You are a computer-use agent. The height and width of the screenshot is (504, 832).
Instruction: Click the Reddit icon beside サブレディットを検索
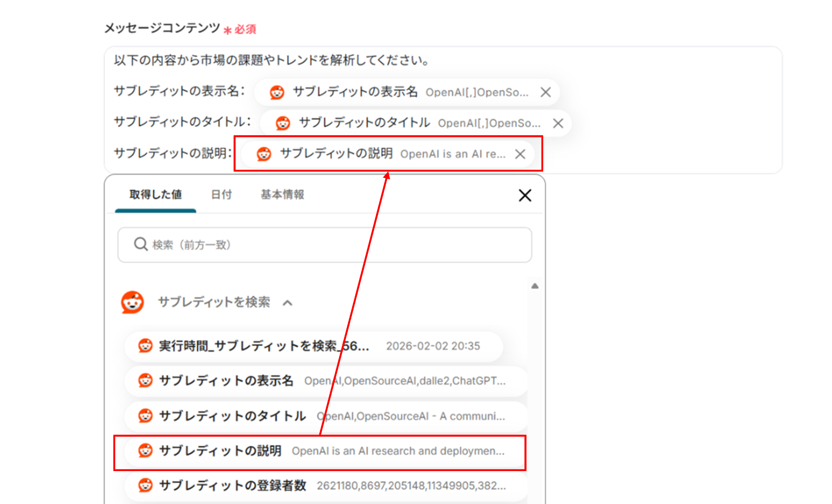pyautogui.click(x=132, y=302)
